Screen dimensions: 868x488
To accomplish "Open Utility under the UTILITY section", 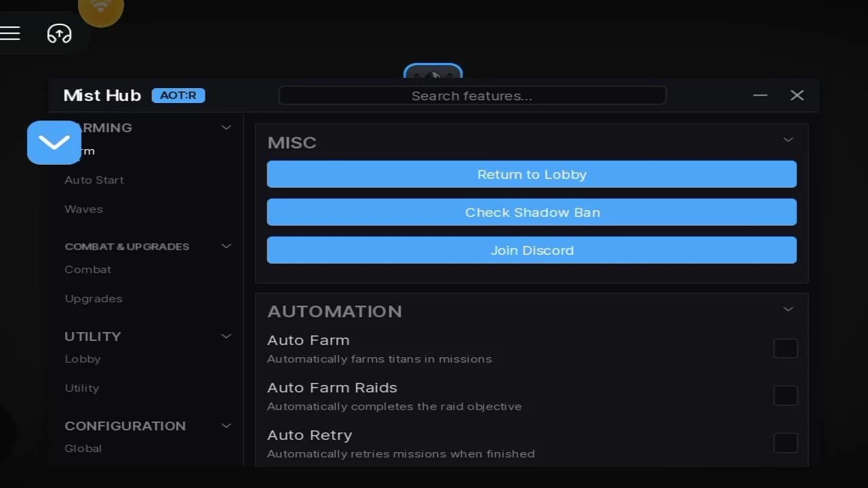I will pyautogui.click(x=82, y=388).
